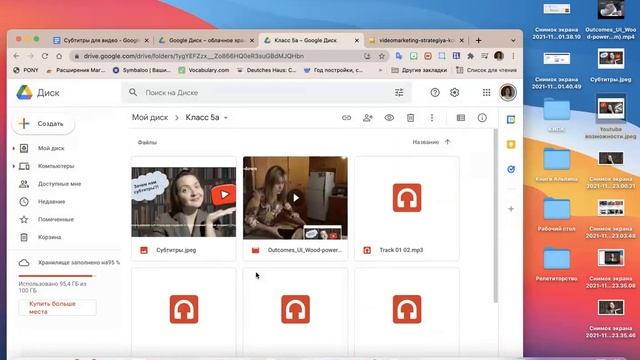The image size is (640, 360).
Task: Close the Субтитры для видео tab
Action: click(147, 40)
